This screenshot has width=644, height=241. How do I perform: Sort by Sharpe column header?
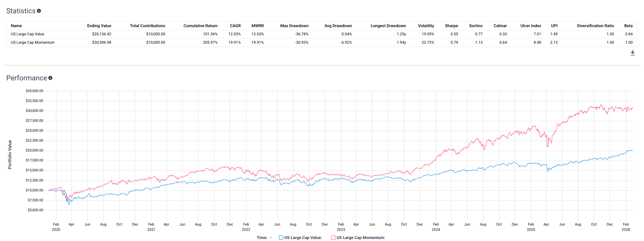tap(452, 26)
